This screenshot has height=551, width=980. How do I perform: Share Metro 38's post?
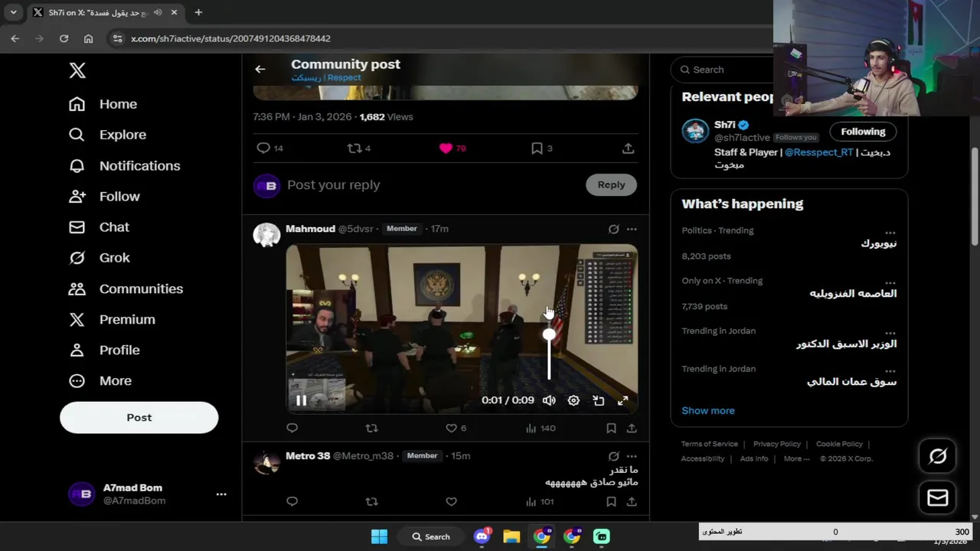[632, 502]
